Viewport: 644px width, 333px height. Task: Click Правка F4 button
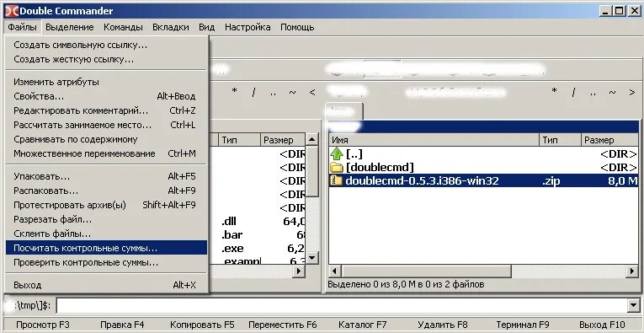tap(122, 325)
